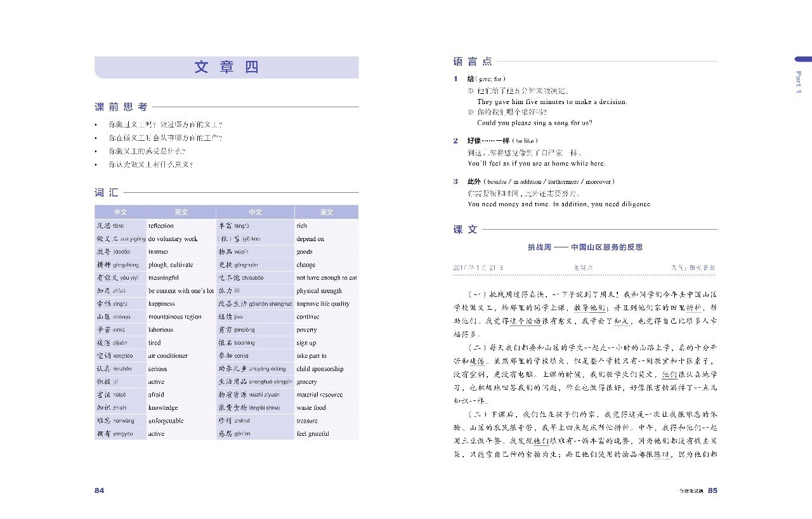Click the table cell 'laborious'
Screen dimensions: 812x519
[x=181, y=330]
